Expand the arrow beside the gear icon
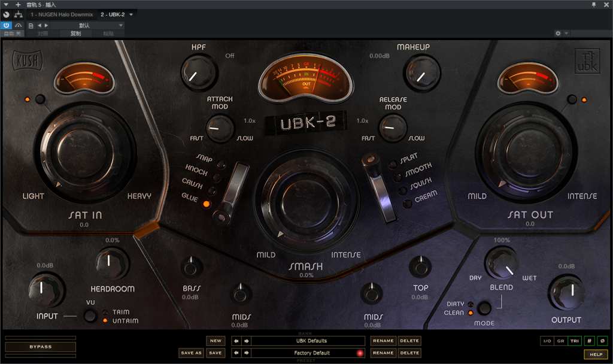Image resolution: width=613 pixels, height=364 pixels. [566, 34]
